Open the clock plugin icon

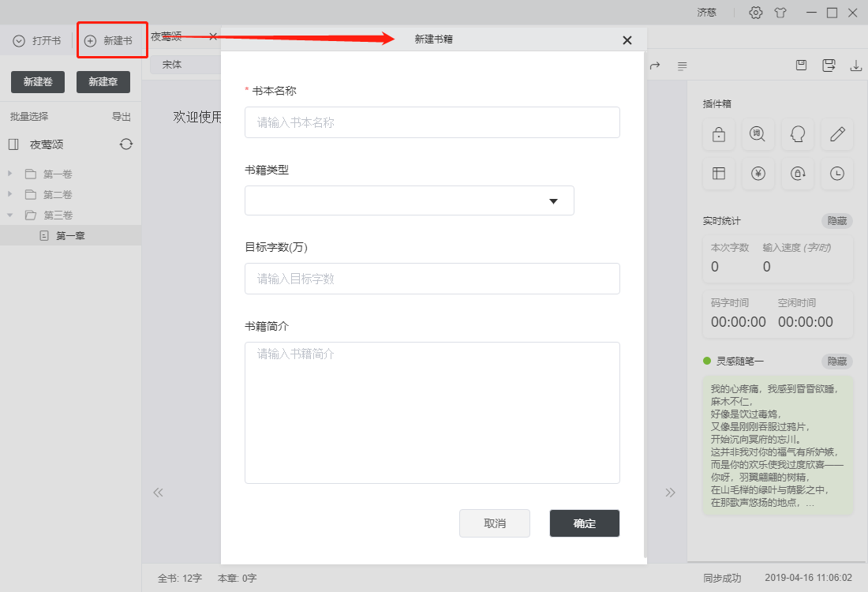tap(837, 174)
